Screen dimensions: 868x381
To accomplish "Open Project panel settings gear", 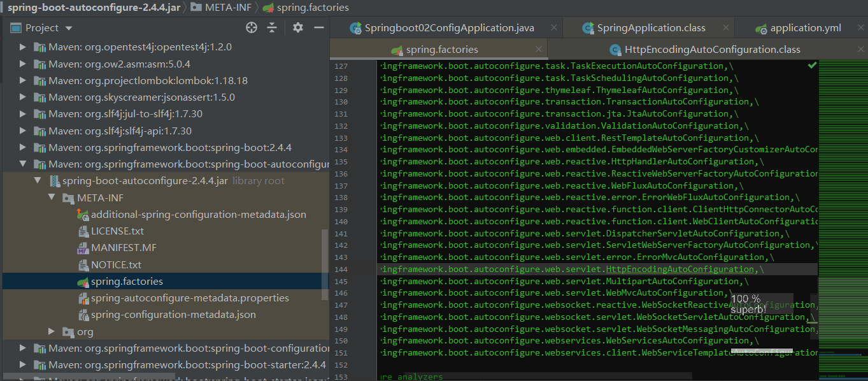I will coord(298,27).
